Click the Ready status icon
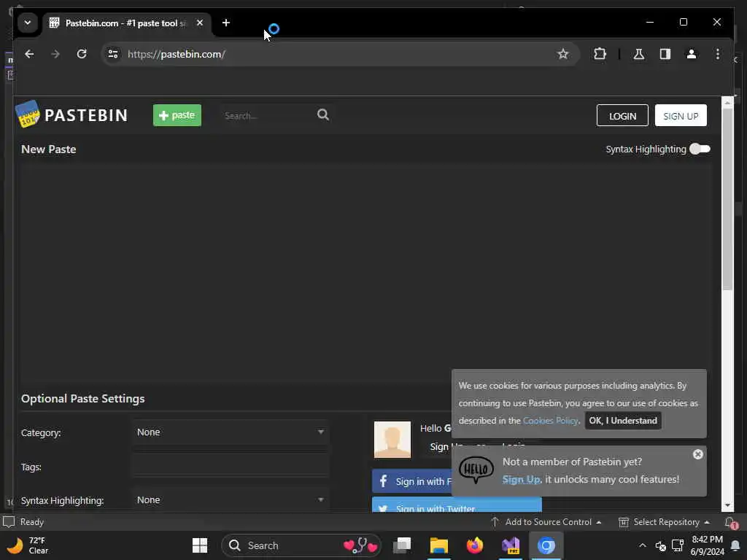The image size is (747, 560). [x=9, y=522]
